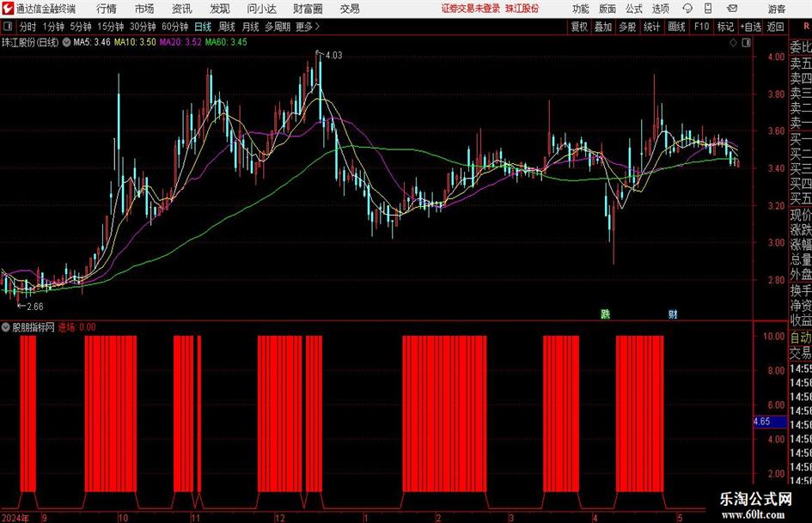
Task: Click the 进场: 0.00 indicator value
Action: 77,327
